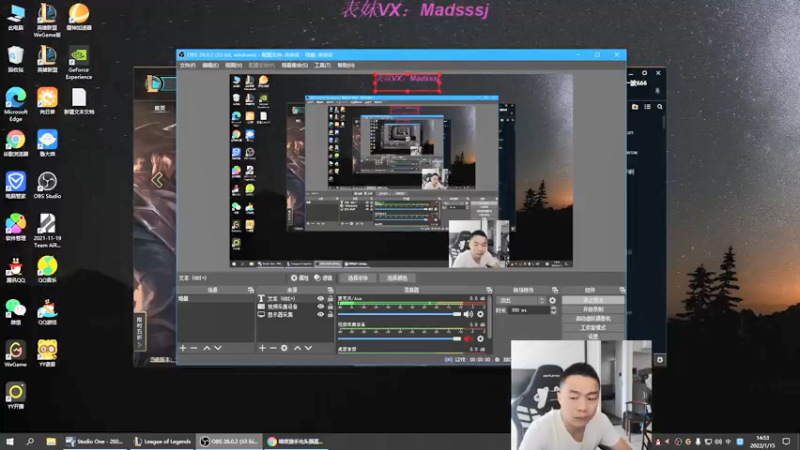Open Microsoft Edge desktop icon

click(x=16, y=104)
